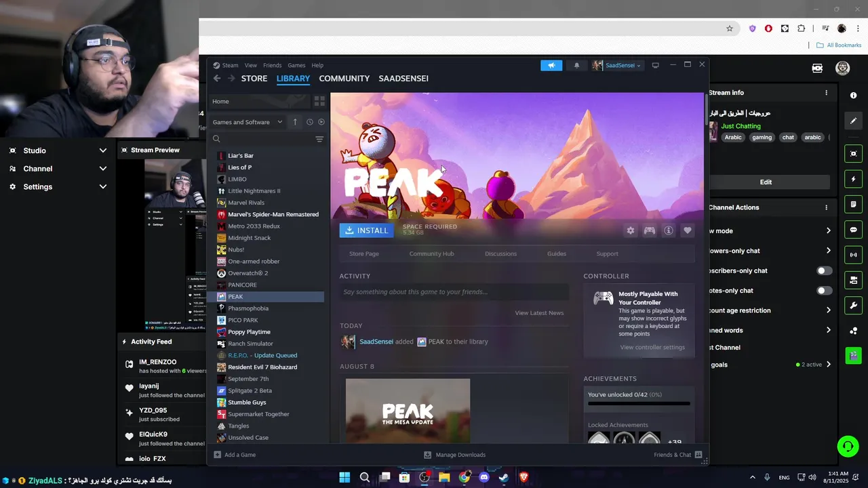Open PEAK Community Hub tab
The width and height of the screenshot is (868, 488).
pos(431,253)
